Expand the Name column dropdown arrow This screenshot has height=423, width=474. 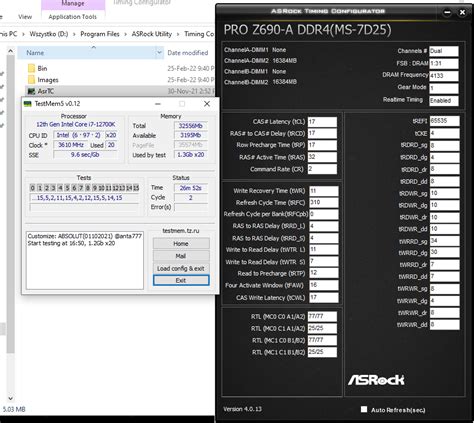point(159,53)
